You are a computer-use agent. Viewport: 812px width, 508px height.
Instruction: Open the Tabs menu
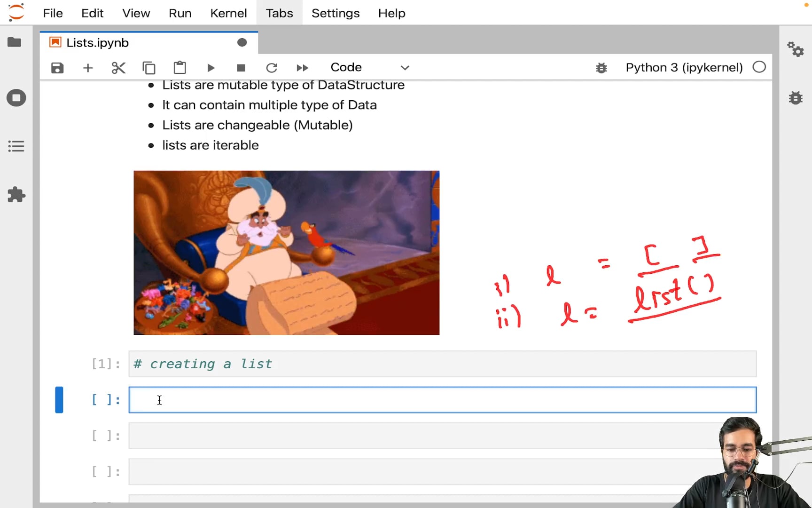279,13
